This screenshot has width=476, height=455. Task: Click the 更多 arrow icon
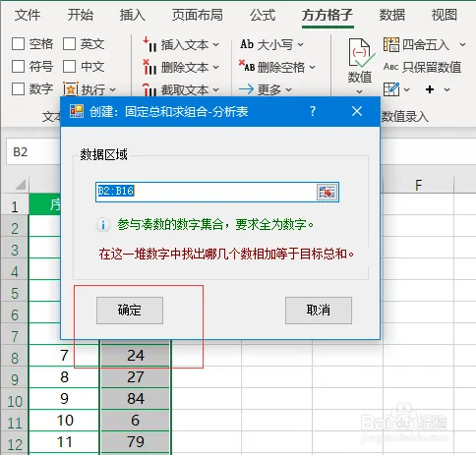coord(246,89)
